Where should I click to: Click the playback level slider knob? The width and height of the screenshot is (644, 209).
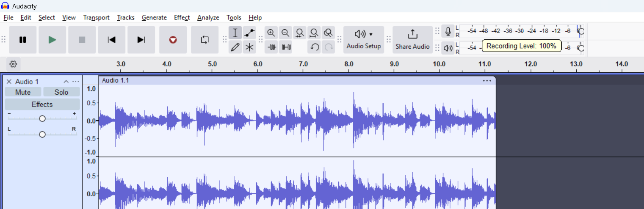tap(581, 48)
